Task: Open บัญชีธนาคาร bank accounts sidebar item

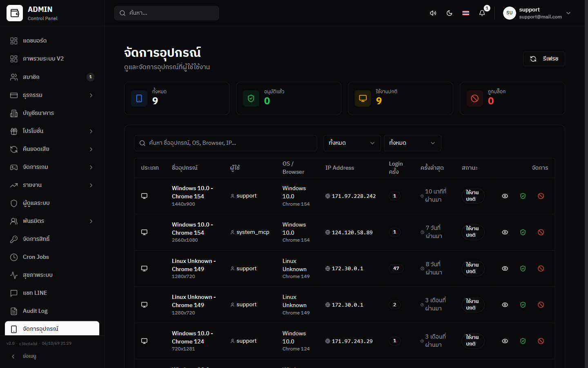Action: coord(52,113)
